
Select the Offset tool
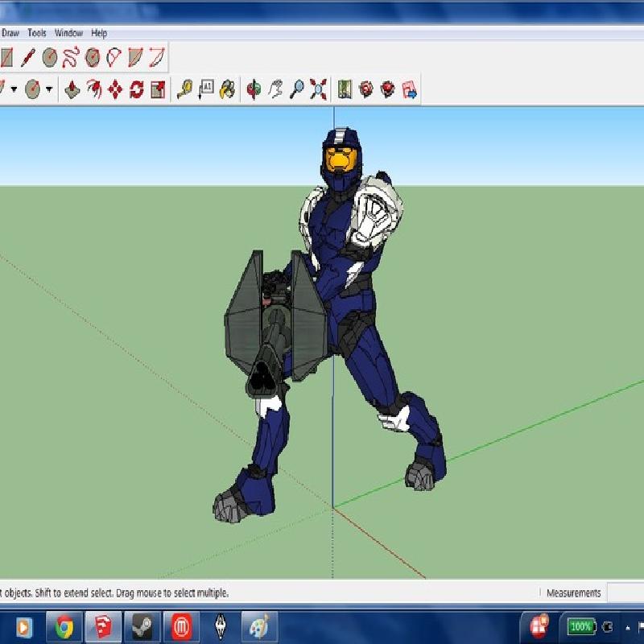pos(94,89)
